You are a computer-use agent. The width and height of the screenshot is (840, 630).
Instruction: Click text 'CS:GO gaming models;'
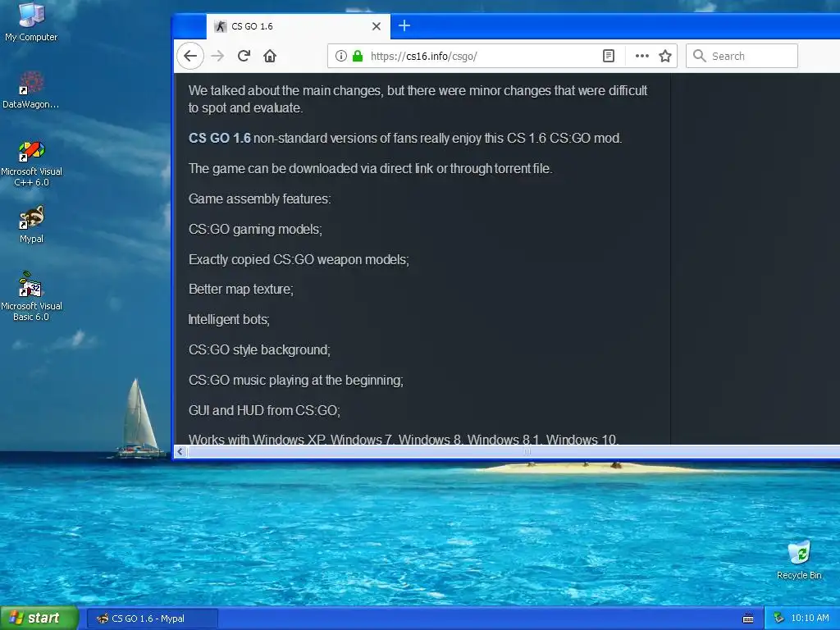pyautogui.click(x=255, y=230)
